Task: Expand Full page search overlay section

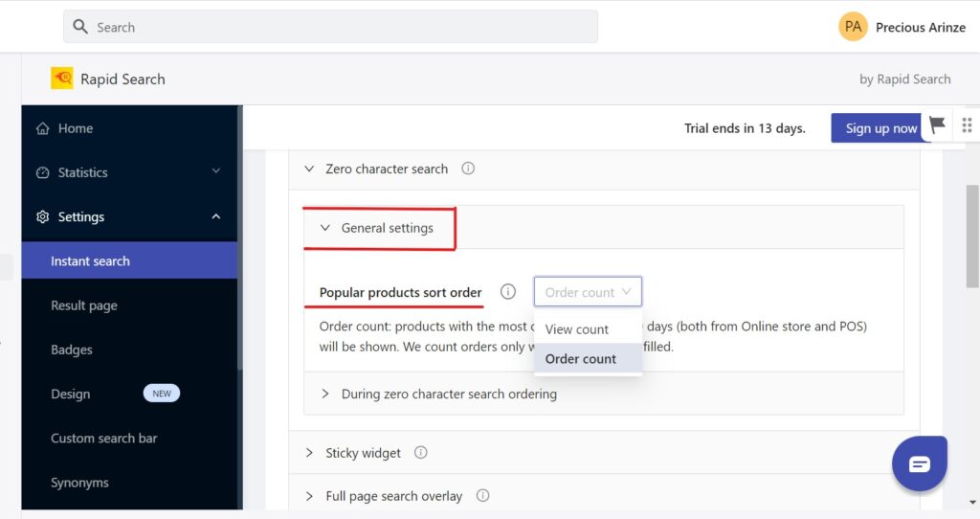Action: click(x=309, y=496)
